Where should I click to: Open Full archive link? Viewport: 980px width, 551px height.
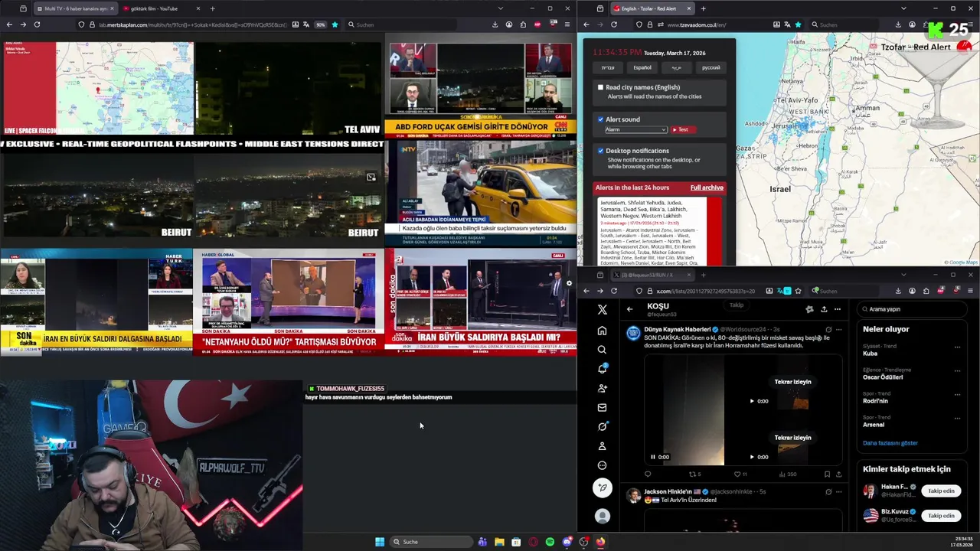[706, 187]
